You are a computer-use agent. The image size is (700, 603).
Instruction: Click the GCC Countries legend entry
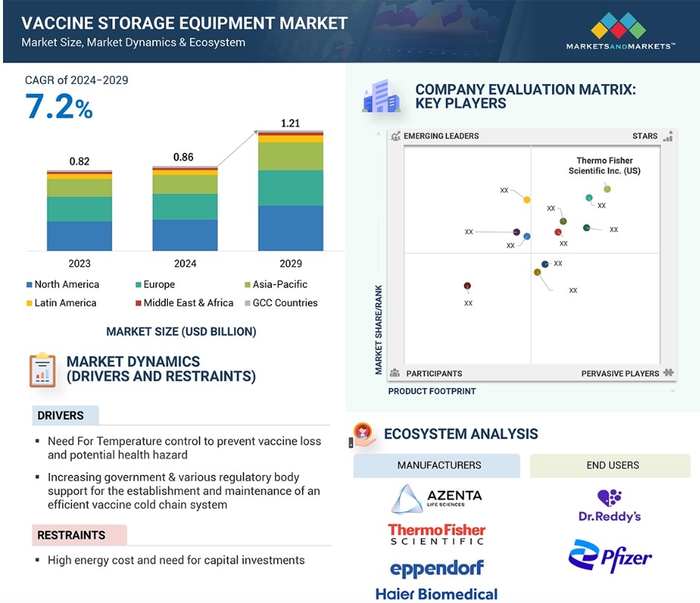[281, 303]
